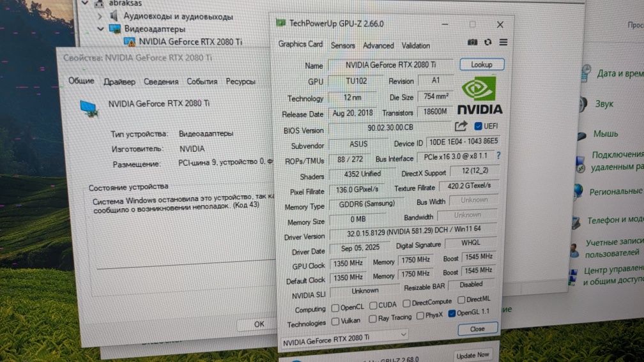Open Учетные записи пользователей icon
This screenshot has width=644, height=362.
[x=574, y=249]
